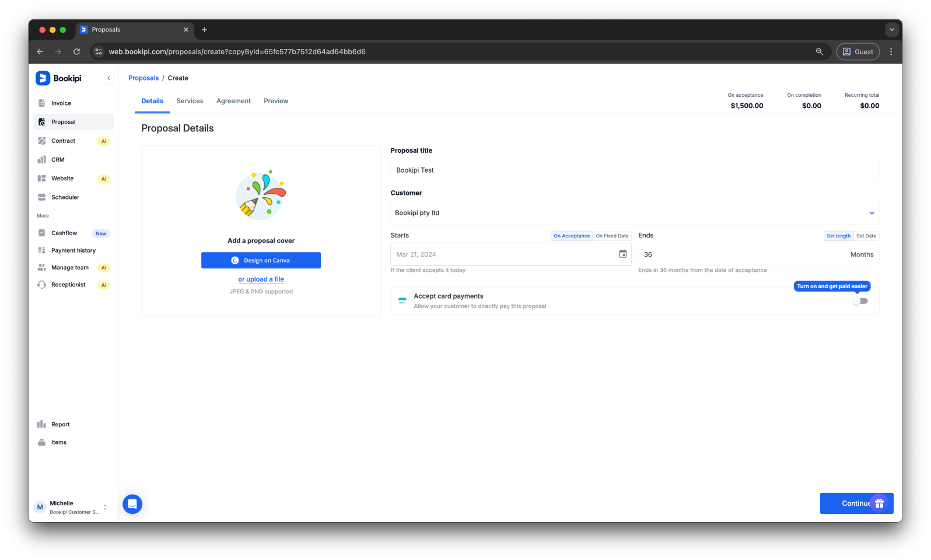The height and width of the screenshot is (560, 931).
Task: Click the AI badge beside Contract
Action: (x=104, y=141)
